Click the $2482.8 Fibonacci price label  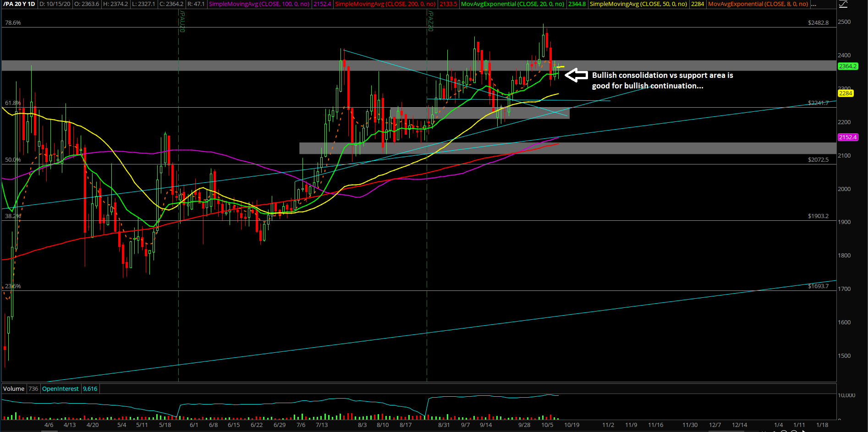[818, 23]
